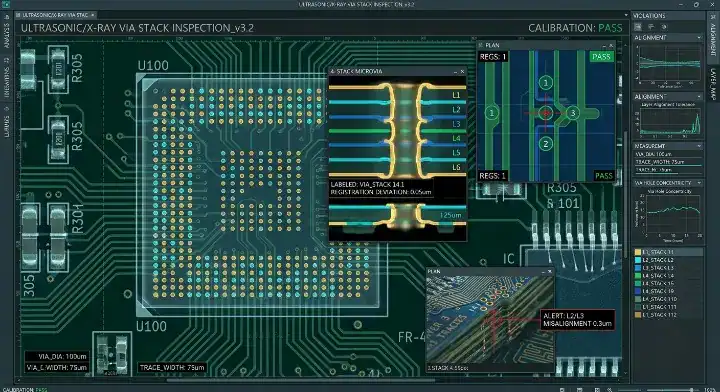Click the L4 layer label in stack view

point(456,138)
